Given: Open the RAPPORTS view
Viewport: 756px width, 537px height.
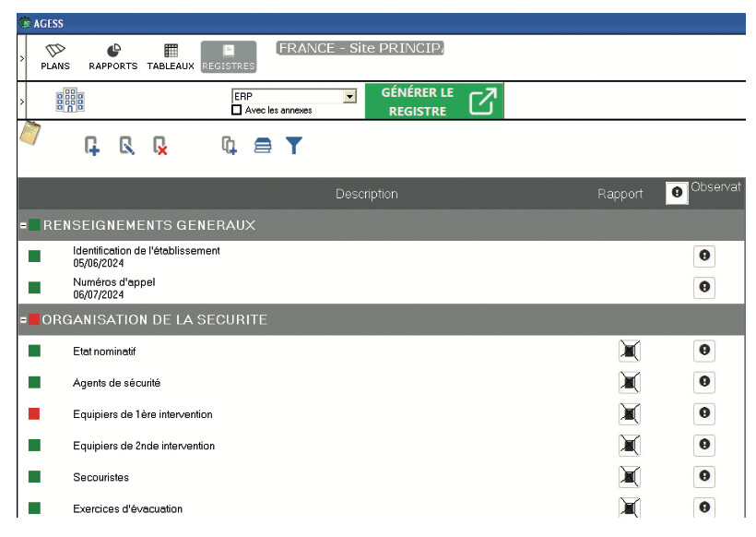Looking at the screenshot, I should (x=112, y=55).
